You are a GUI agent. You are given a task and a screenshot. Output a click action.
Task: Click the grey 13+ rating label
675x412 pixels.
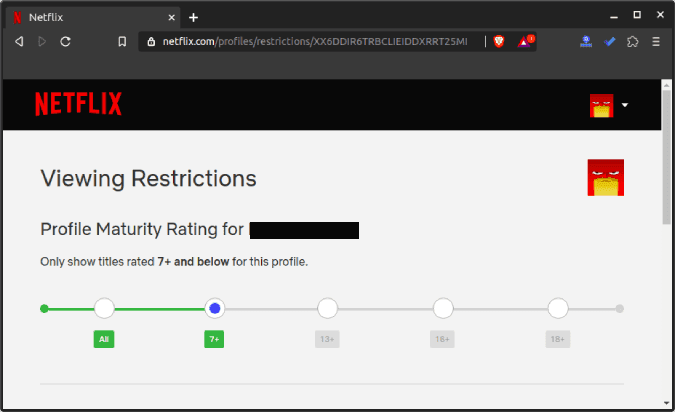327,339
